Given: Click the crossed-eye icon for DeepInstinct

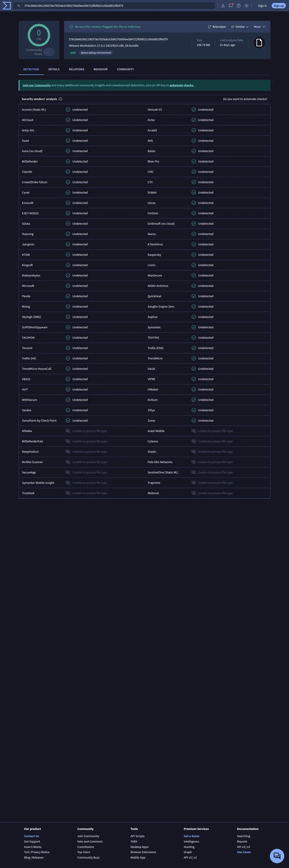Looking at the screenshot, I should [68, 452].
